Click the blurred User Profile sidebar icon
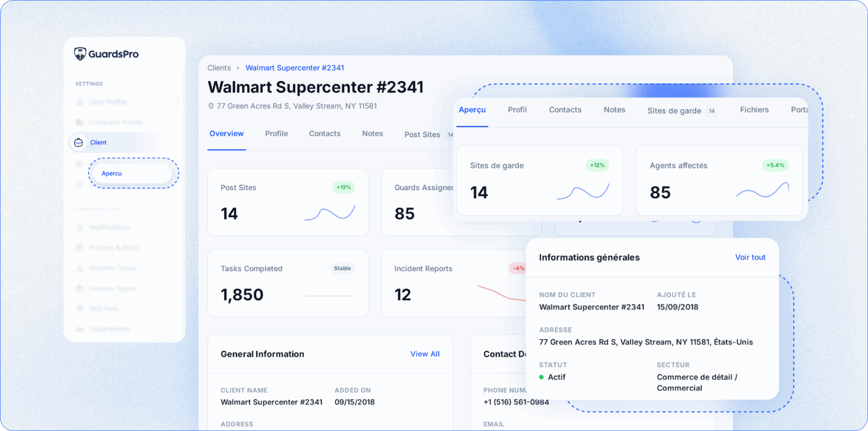The height and width of the screenshot is (431, 868). coord(80,102)
